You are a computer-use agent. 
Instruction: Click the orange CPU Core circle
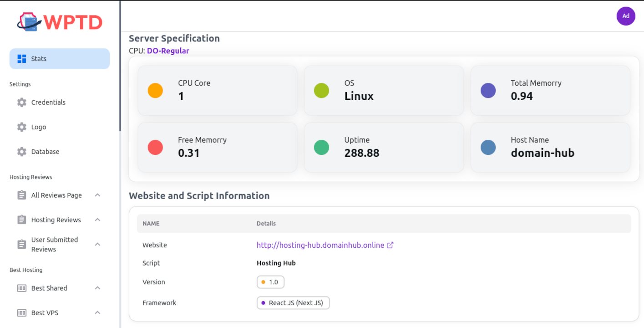click(x=155, y=90)
